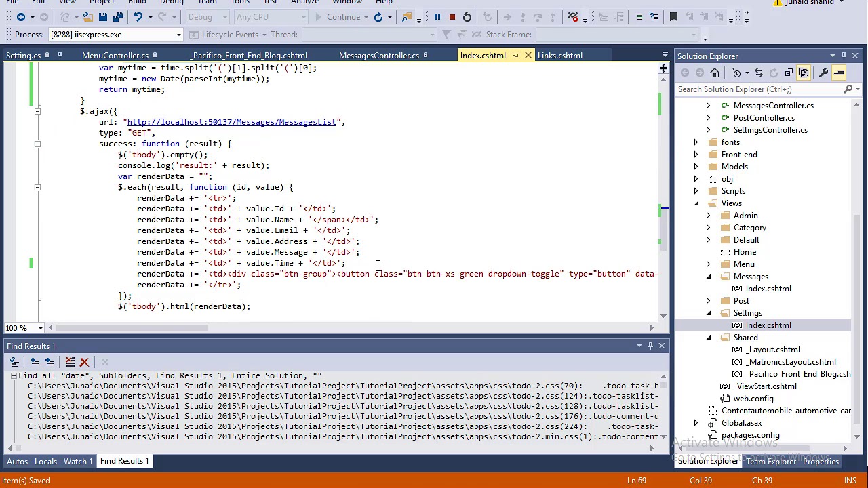868x488 pixels.
Task: Switch to MenuController.cs tab
Action: [x=115, y=56]
